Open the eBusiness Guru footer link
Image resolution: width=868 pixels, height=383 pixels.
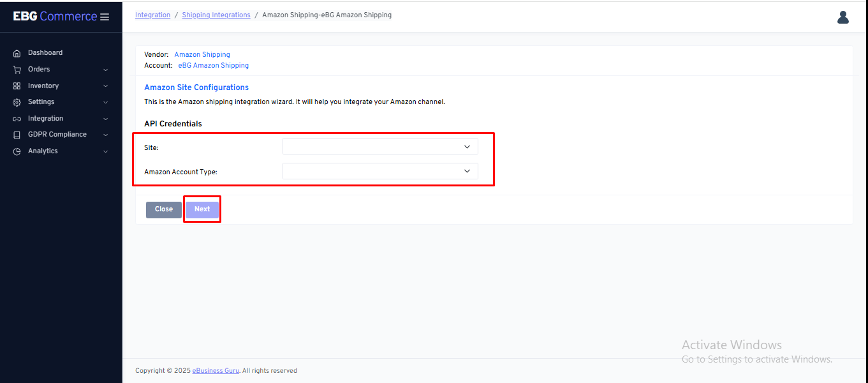216,371
